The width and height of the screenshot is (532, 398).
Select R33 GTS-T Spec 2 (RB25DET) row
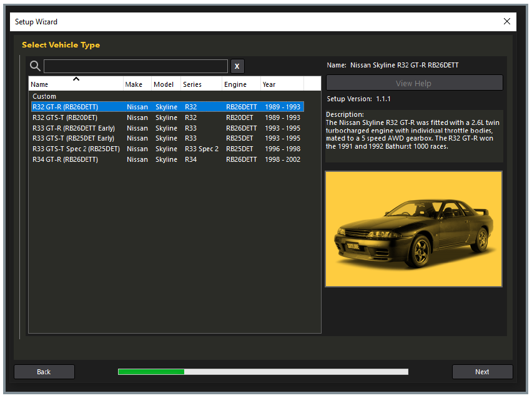click(x=167, y=149)
